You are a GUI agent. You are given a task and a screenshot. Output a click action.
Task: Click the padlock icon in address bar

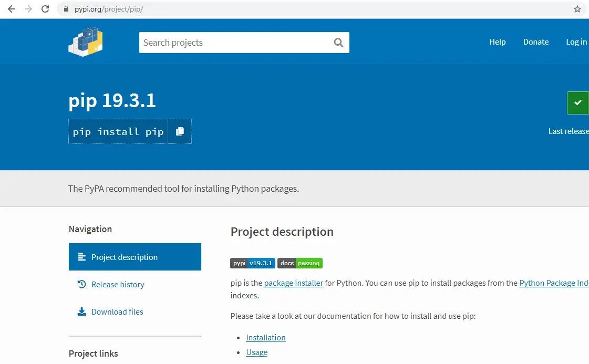(66, 9)
